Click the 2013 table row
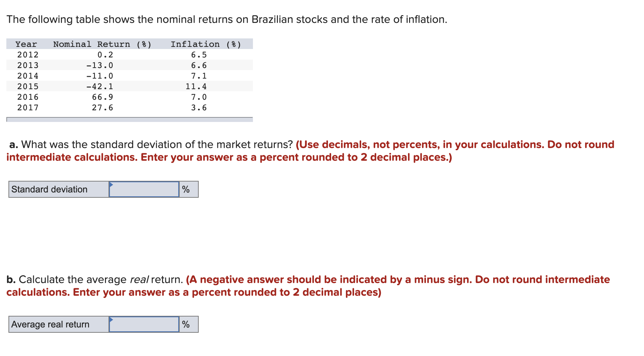Screen dimensions: 644x356 point(106,65)
